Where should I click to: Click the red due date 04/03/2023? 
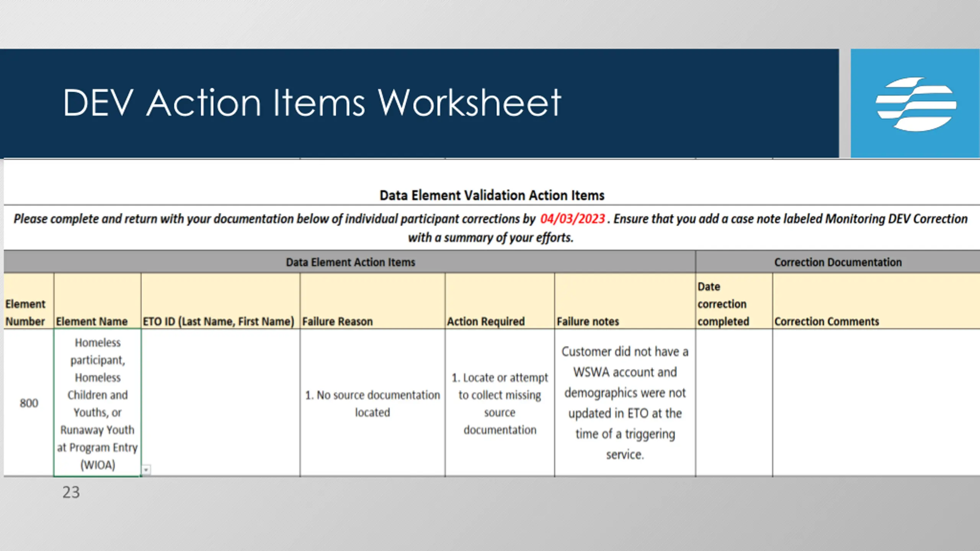pyautogui.click(x=572, y=219)
